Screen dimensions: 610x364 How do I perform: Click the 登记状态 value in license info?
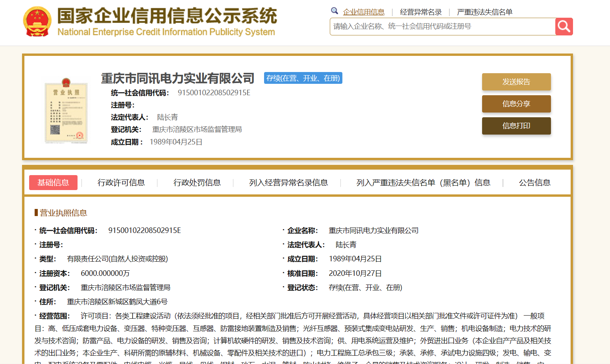[x=366, y=288]
